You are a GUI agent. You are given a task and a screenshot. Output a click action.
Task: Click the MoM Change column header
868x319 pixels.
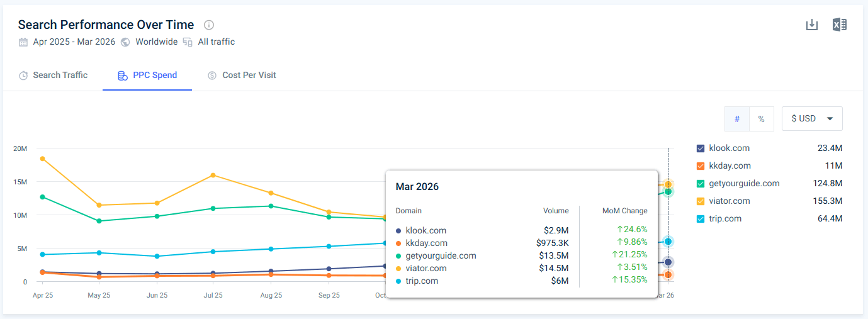pyautogui.click(x=624, y=211)
